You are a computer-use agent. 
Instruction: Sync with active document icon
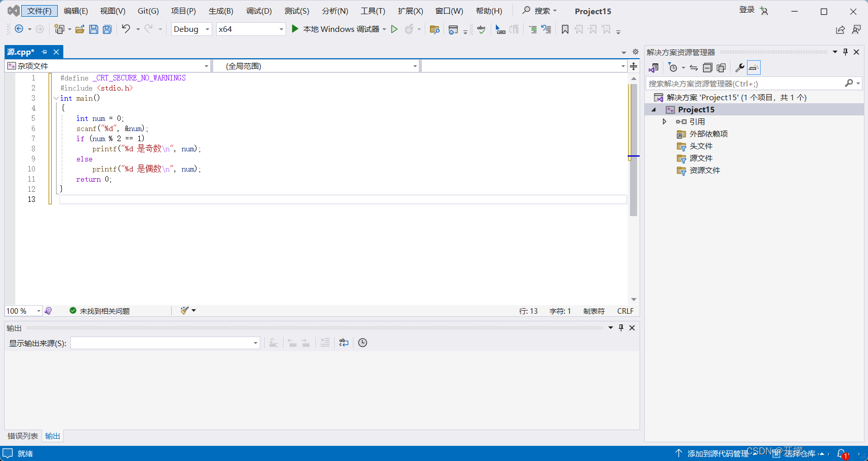pyautogui.click(x=694, y=67)
